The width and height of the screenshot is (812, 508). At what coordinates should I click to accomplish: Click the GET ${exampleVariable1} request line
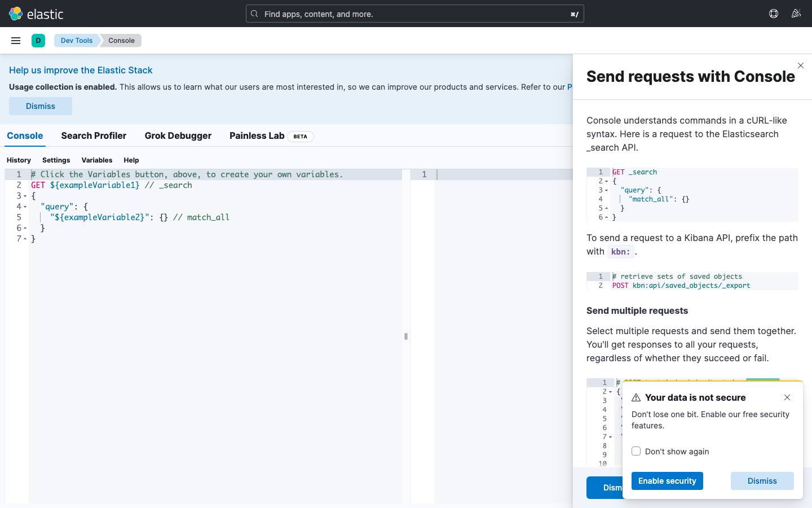coord(112,185)
